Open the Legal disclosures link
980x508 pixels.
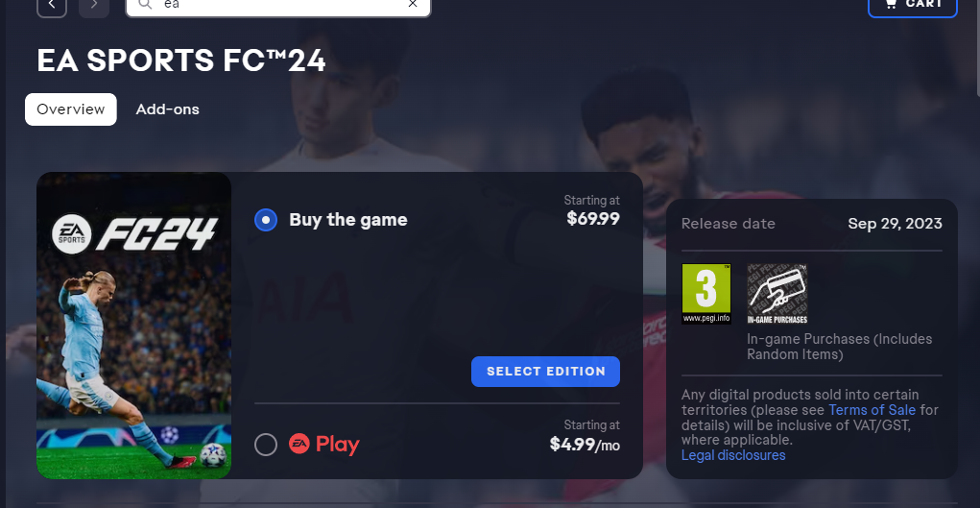[x=733, y=455]
